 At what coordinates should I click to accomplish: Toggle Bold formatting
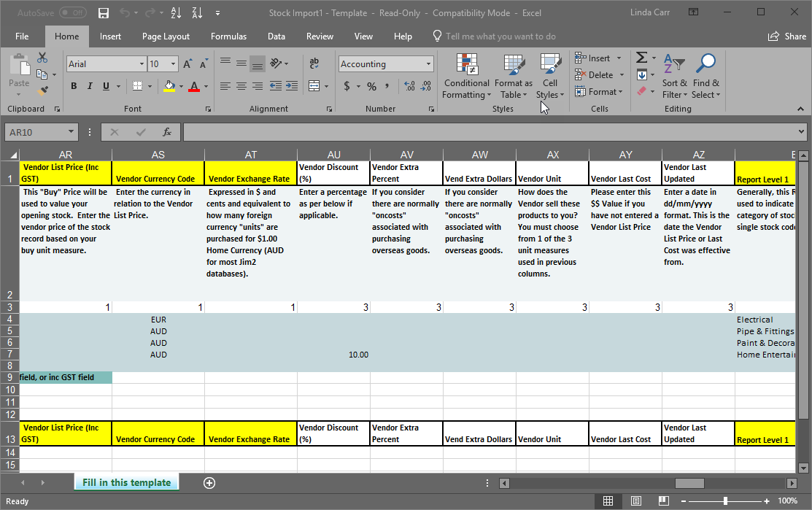pos(74,86)
